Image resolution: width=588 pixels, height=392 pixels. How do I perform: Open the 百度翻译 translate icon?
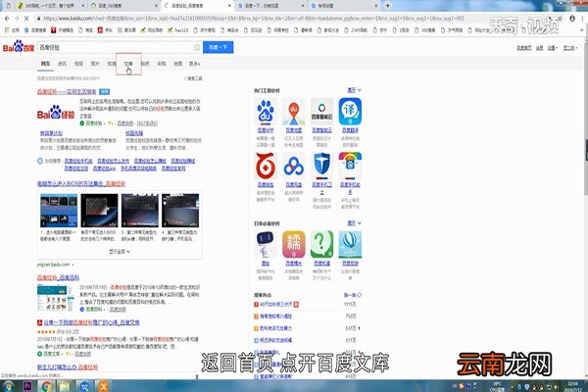click(350, 111)
